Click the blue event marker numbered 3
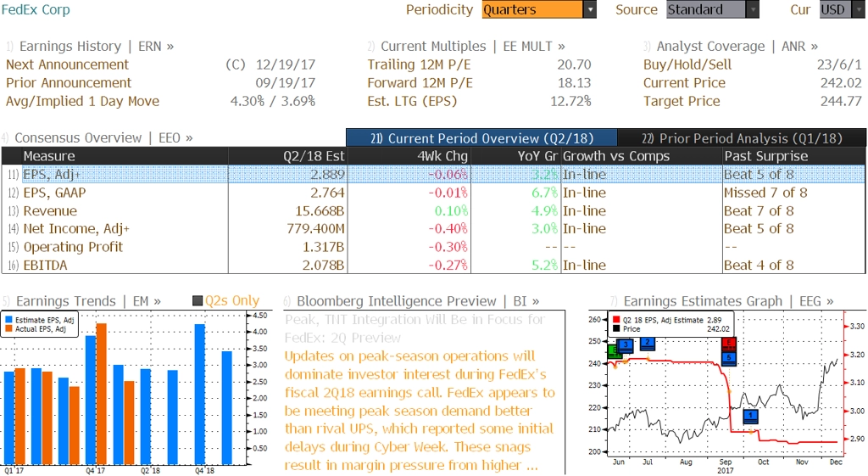Image resolution: width=868 pixels, height=476 pixels. click(x=626, y=345)
